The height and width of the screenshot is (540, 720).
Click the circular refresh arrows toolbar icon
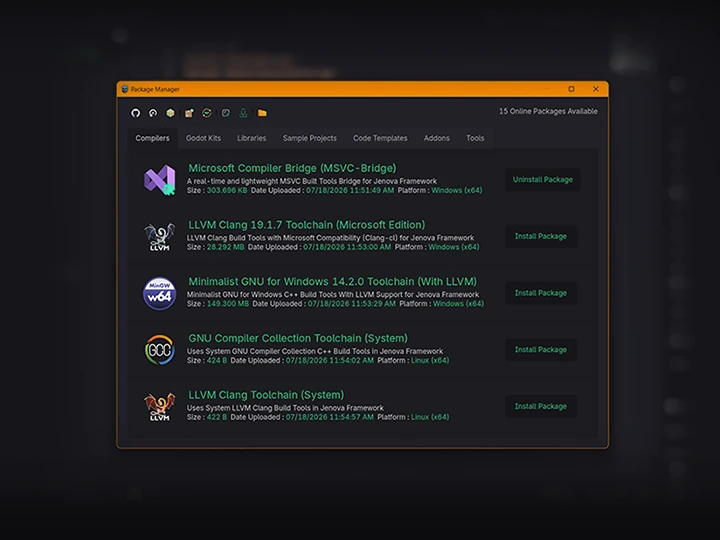point(207,113)
